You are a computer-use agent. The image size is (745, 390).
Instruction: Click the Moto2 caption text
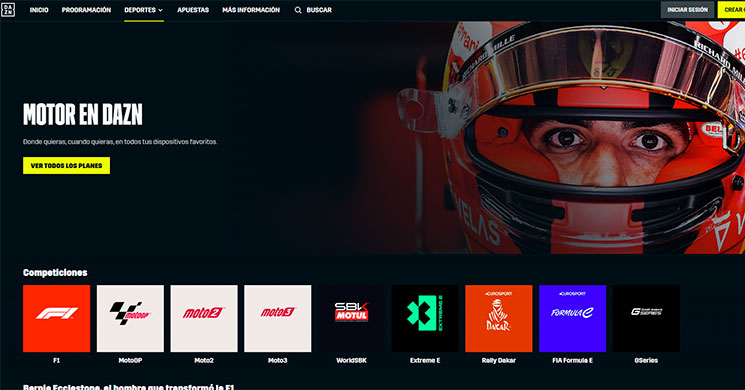coord(204,361)
